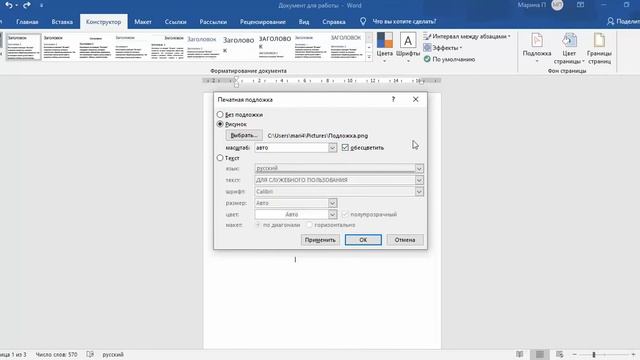640x360 pixels.
Task: Click ribbon display options icon
Action: click(580, 5)
